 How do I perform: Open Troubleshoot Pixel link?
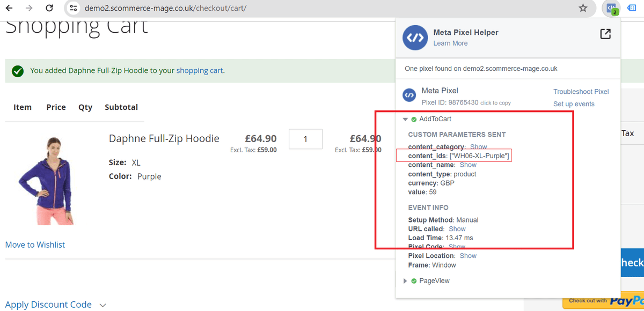pos(581,92)
